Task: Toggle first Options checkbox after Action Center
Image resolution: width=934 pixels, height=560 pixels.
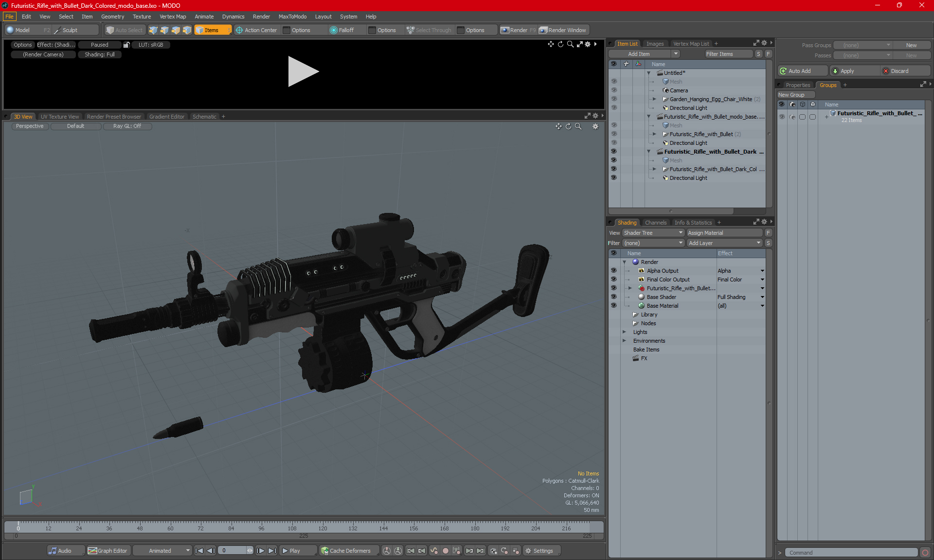Action: click(x=287, y=30)
